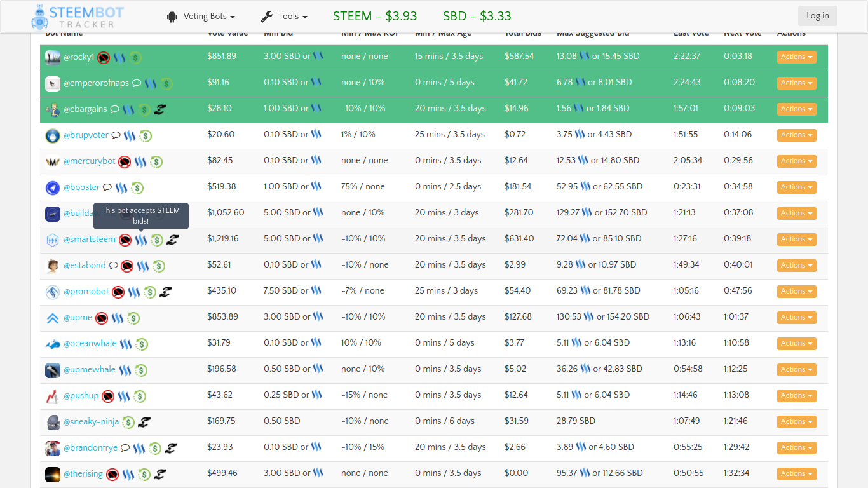868x488 pixels.
Task: Open the Voting Bots dropdown menu
Action: 201,17
